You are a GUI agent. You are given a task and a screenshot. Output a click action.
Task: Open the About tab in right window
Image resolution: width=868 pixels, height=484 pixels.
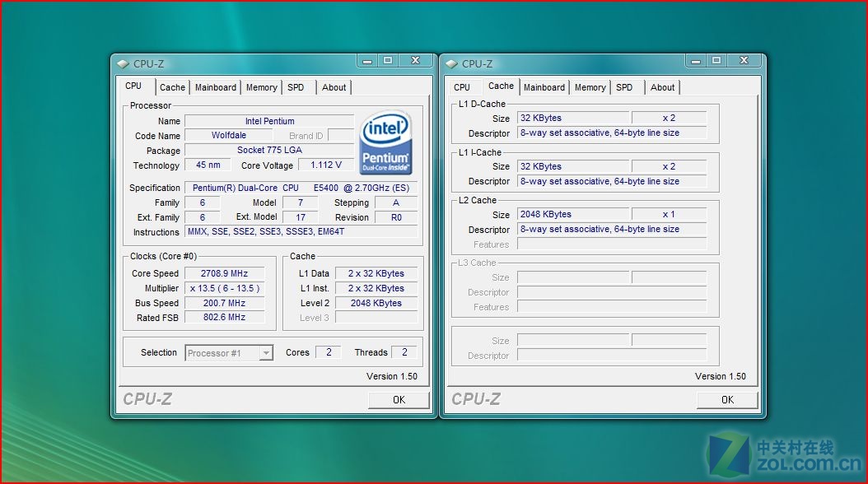[662, 87]
